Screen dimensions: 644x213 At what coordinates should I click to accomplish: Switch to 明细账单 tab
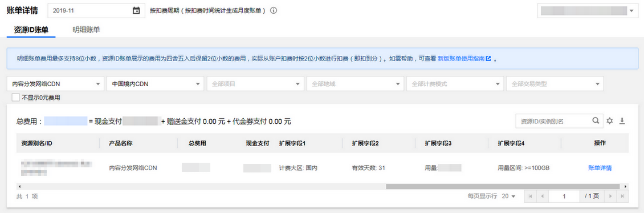click(x=86, y=30)
